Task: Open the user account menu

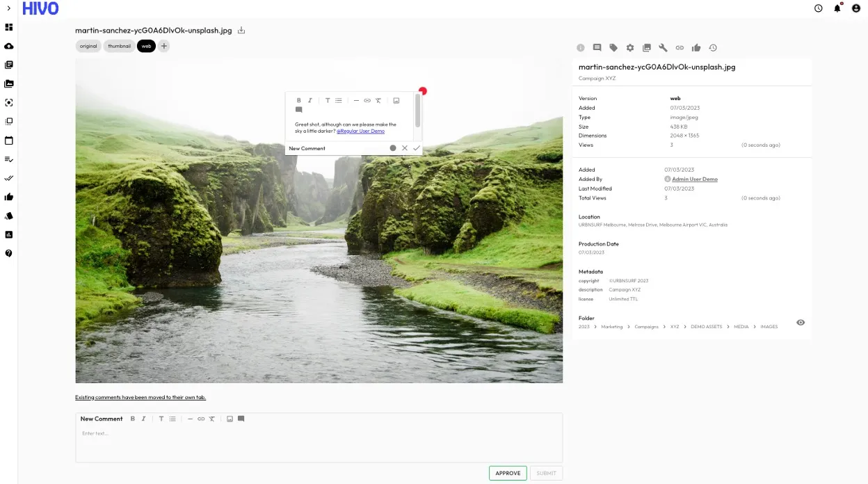Action: pyautogui.click(x=856, y=8)
